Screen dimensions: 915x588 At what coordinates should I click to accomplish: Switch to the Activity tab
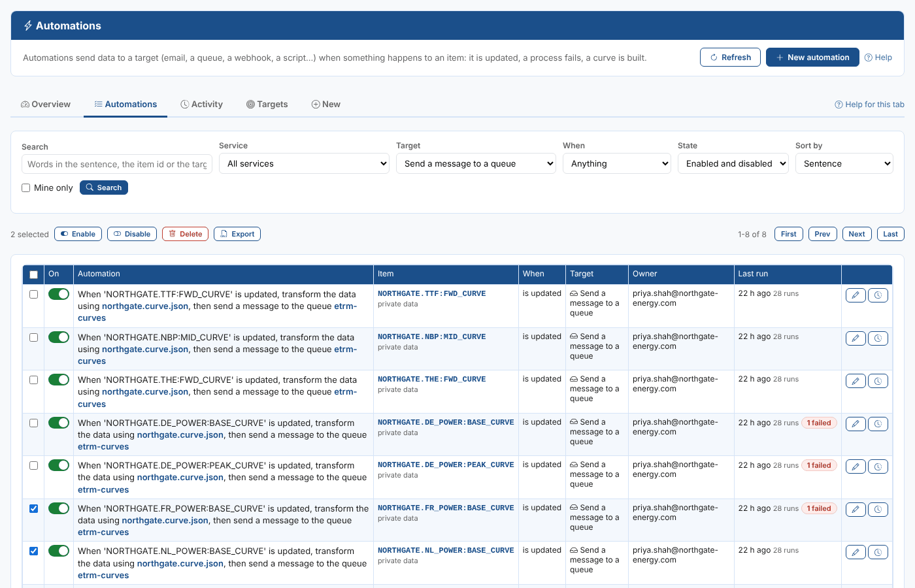(201, 105)
